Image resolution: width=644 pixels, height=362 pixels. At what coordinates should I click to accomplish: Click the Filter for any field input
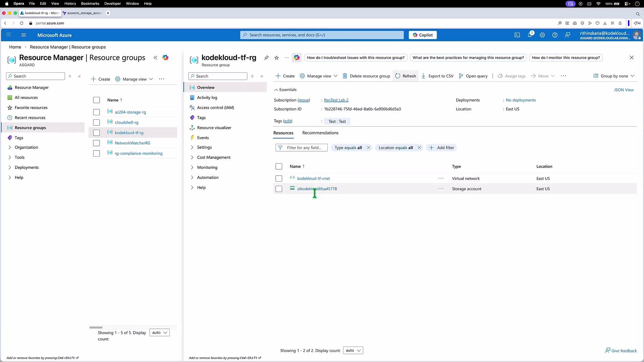(x=302, y=147)
